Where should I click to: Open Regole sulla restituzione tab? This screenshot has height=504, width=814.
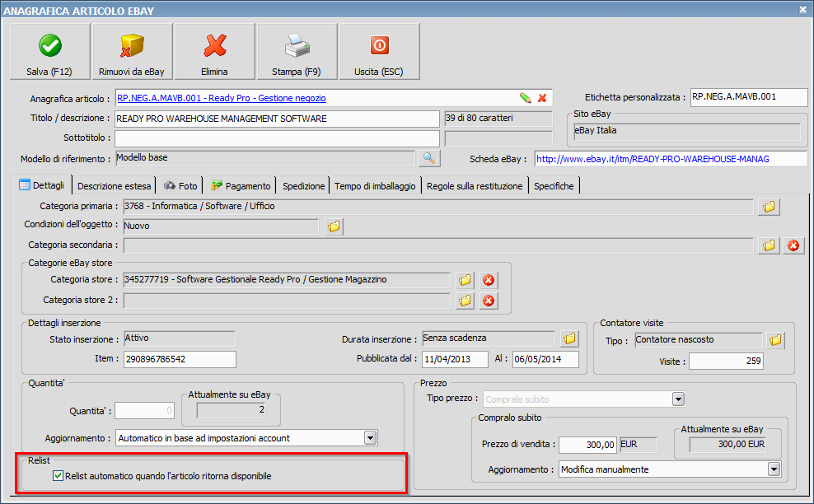475,186
